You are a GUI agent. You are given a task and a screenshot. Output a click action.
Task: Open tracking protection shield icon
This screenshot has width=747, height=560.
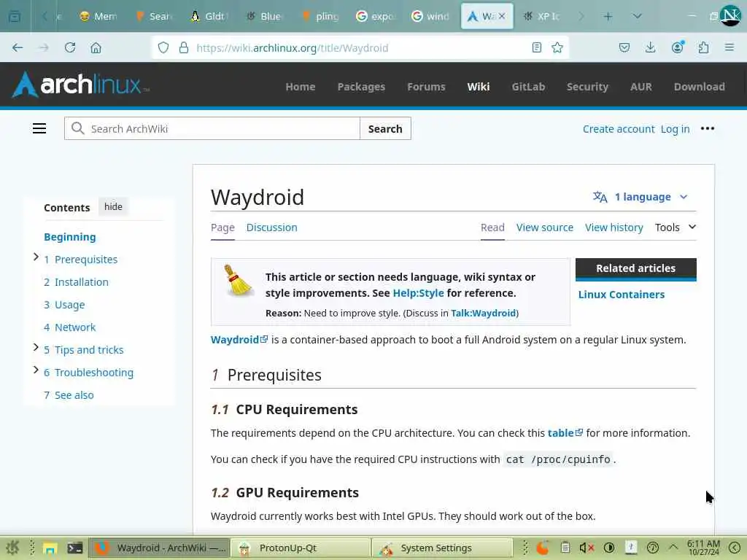coord(163,47)
